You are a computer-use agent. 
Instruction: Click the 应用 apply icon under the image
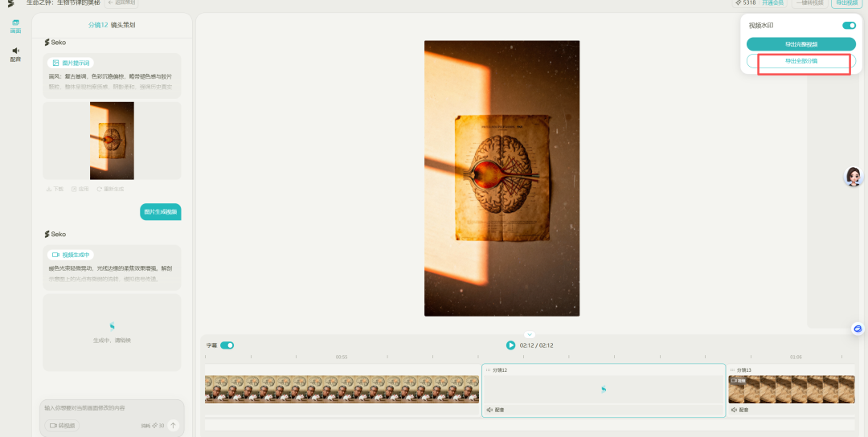(x=80, y=189)
